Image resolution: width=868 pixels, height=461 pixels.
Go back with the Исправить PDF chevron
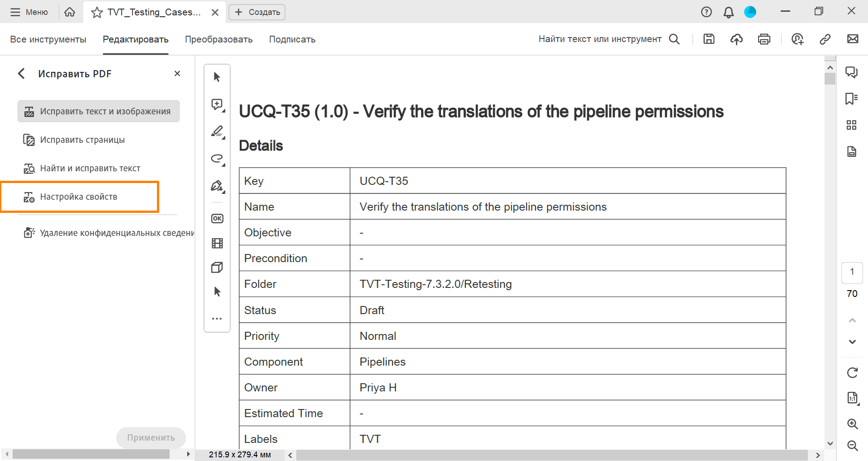click(21, 74)
